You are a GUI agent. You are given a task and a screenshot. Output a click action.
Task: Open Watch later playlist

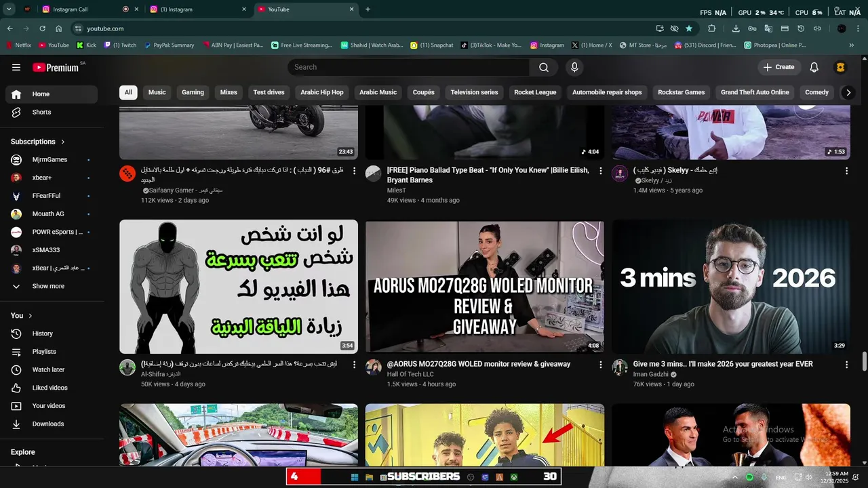(52, 369)
